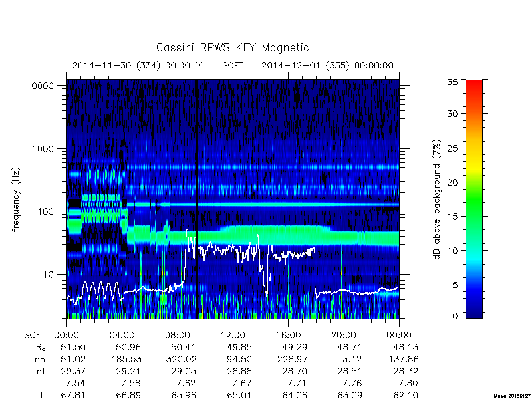The height and width of the screenshot is (399, 532).
Task: Click the Lon value 320.02
Action: tap(181, 359)
